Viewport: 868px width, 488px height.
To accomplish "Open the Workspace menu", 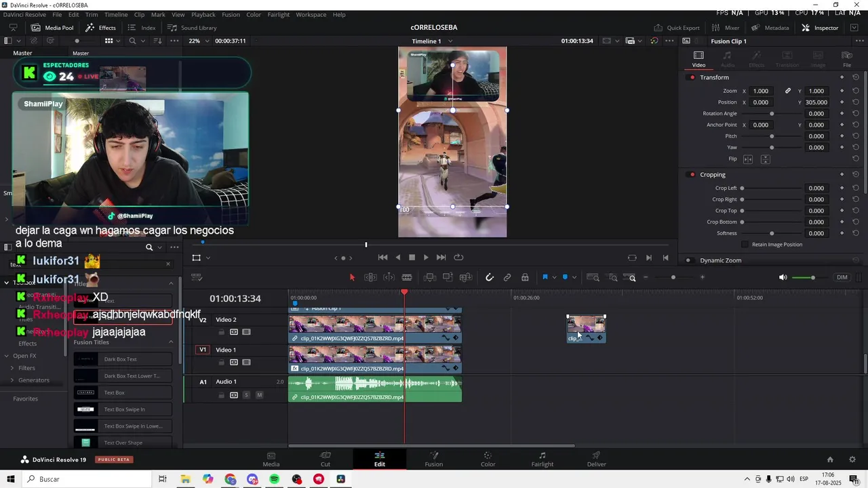I will (311, 14).
